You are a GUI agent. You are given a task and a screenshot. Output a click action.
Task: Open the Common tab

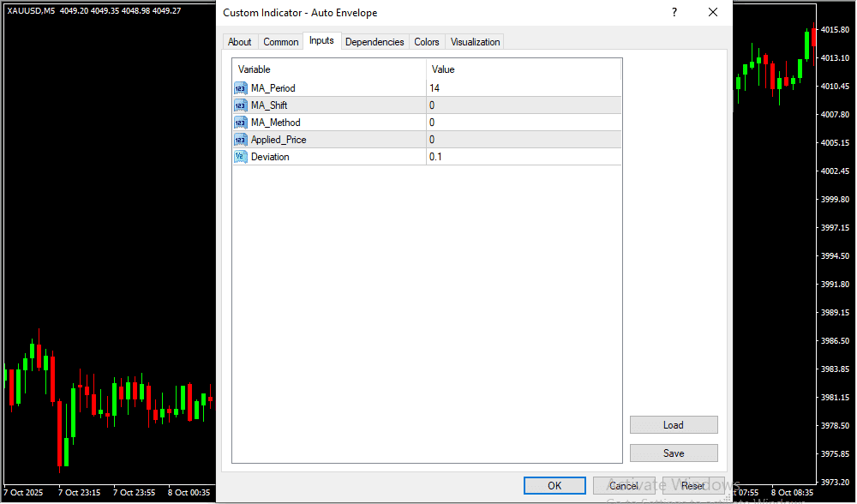point(281,42)
